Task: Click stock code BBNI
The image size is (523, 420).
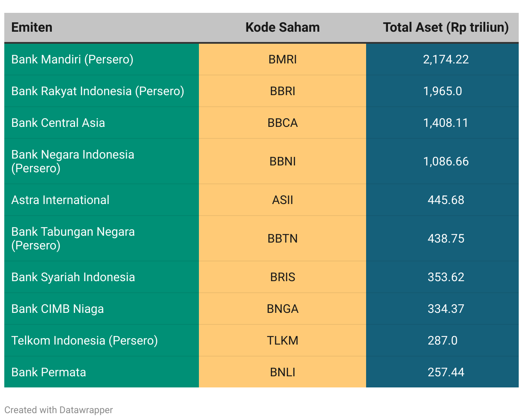Action: 283,161
